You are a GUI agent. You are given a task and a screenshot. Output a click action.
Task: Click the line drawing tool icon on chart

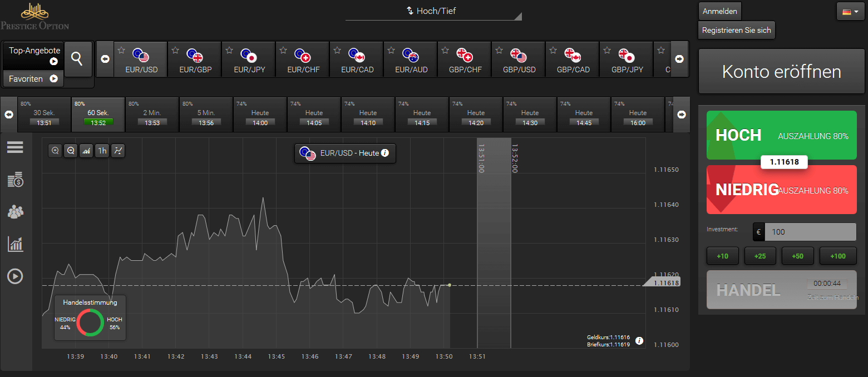(118, 150)
